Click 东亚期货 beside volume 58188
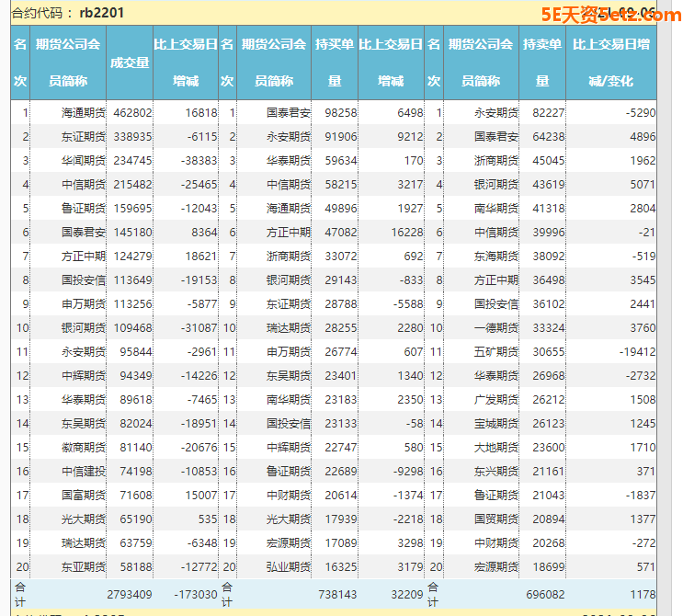683x616 pixels. tap(84, 567)
